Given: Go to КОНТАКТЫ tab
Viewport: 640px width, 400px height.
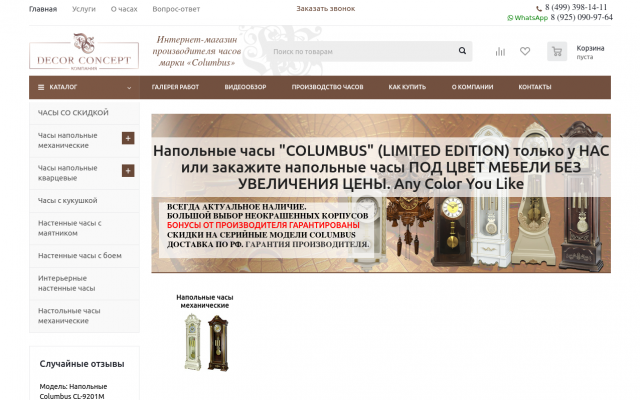Looking at the screenshot, I should [535, 87].
